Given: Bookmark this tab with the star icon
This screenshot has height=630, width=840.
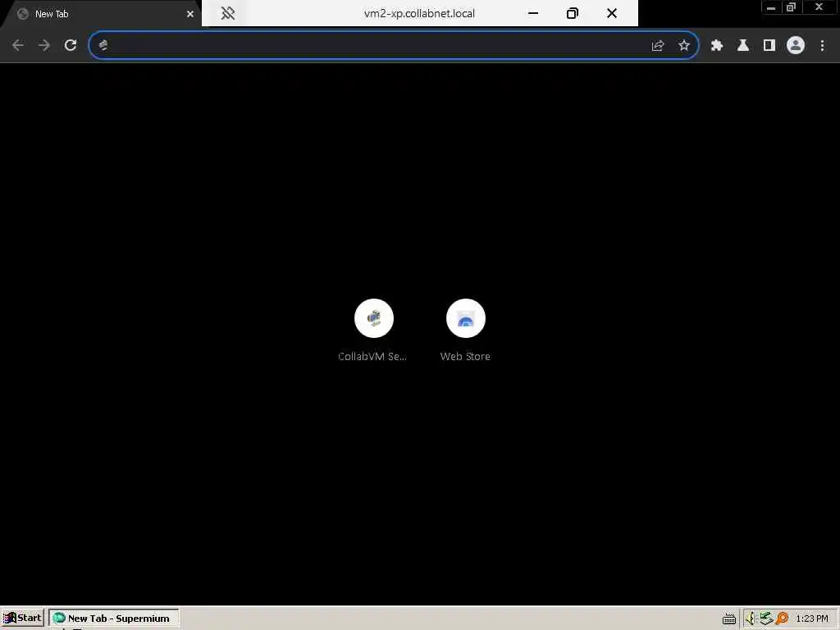Looking at the screenshot, I should pyautogui.click(x=684, y=46).
